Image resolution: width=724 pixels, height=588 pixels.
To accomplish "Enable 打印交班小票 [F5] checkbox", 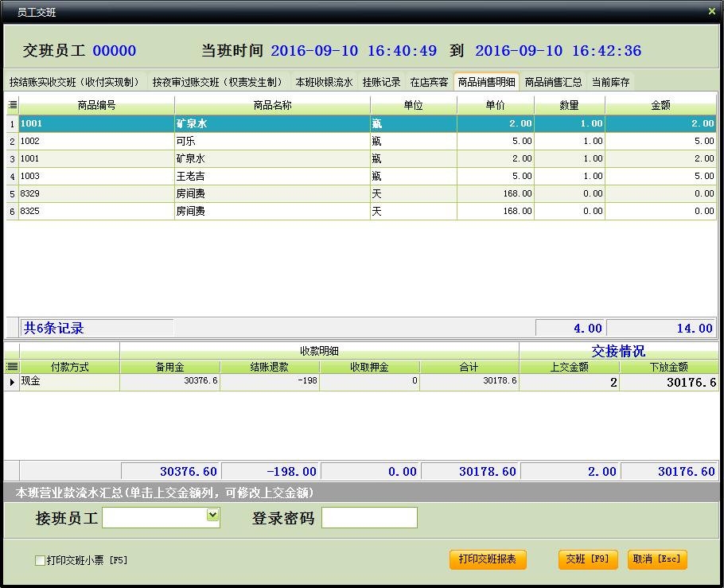I will pos(40,560).
